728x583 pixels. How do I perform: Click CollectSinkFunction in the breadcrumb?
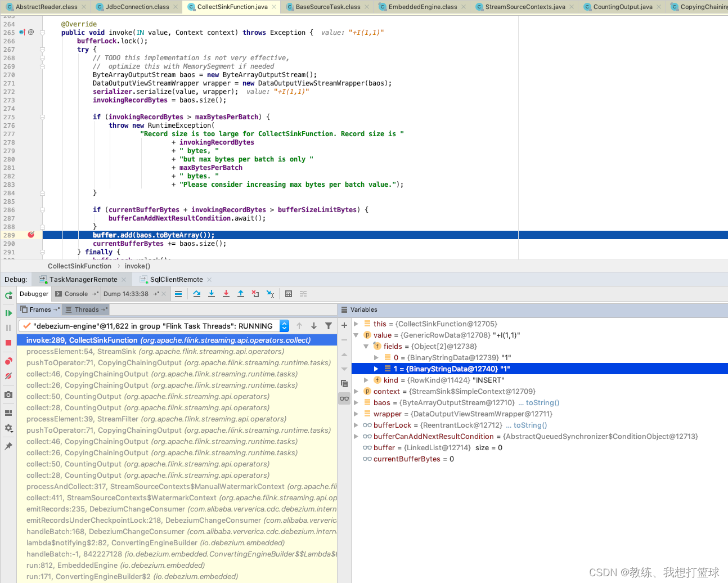pos(79,266)
